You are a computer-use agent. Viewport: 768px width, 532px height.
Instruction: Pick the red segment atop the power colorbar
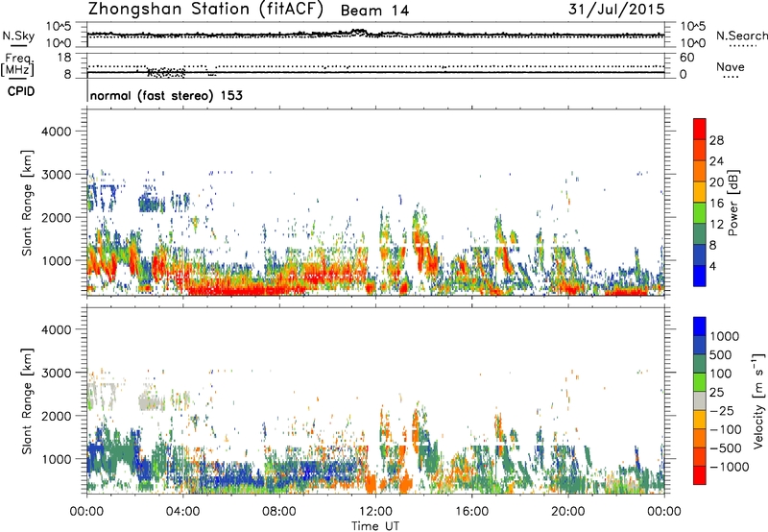pos(700,129)
